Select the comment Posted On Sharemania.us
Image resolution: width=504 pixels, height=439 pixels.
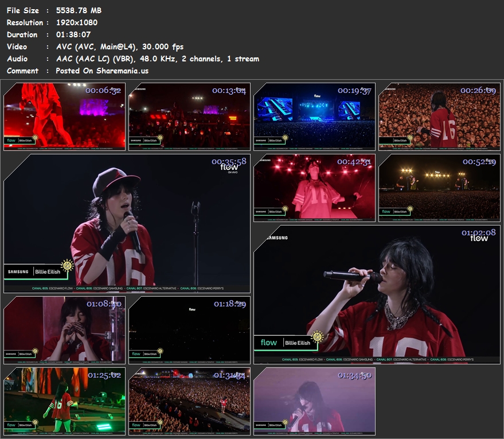point(102,71)
